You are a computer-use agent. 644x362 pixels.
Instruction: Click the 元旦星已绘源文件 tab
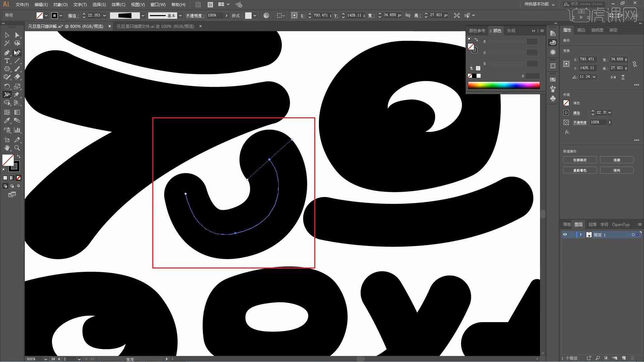point(155,26)
